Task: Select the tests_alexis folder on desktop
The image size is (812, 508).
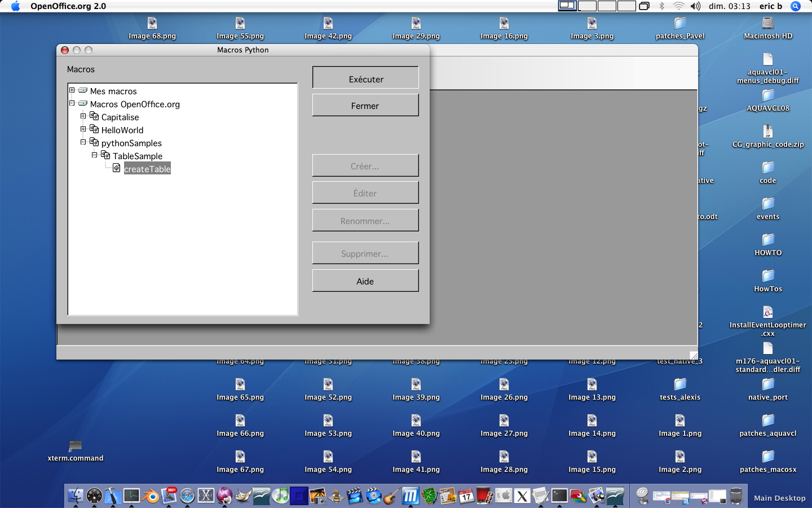Action: [680, 384]
